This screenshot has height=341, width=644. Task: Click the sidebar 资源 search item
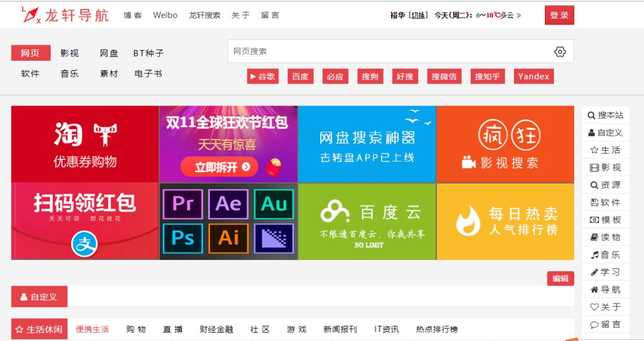605,185
